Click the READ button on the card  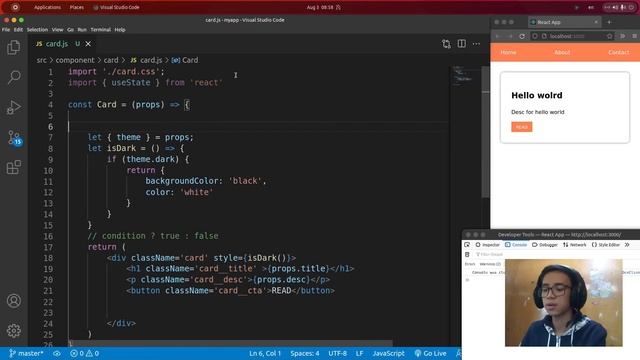pyautogui.click(x=522, y=127)
